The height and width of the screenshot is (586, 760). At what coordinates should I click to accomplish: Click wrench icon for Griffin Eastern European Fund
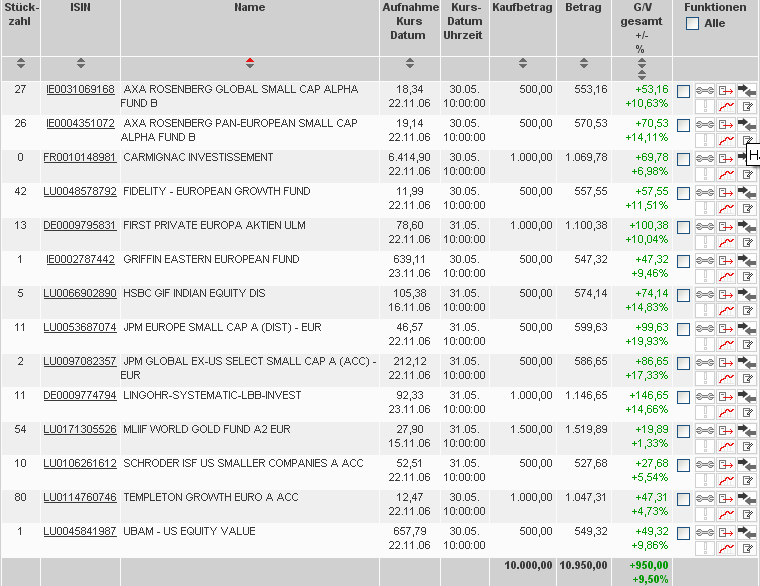pos(705,261)
